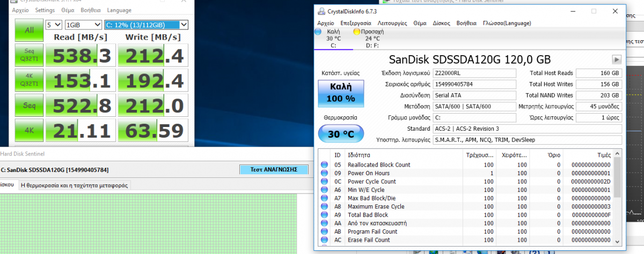Select status orb of Program Fail Count
This screenshot has width=644, height=254.
324,231
